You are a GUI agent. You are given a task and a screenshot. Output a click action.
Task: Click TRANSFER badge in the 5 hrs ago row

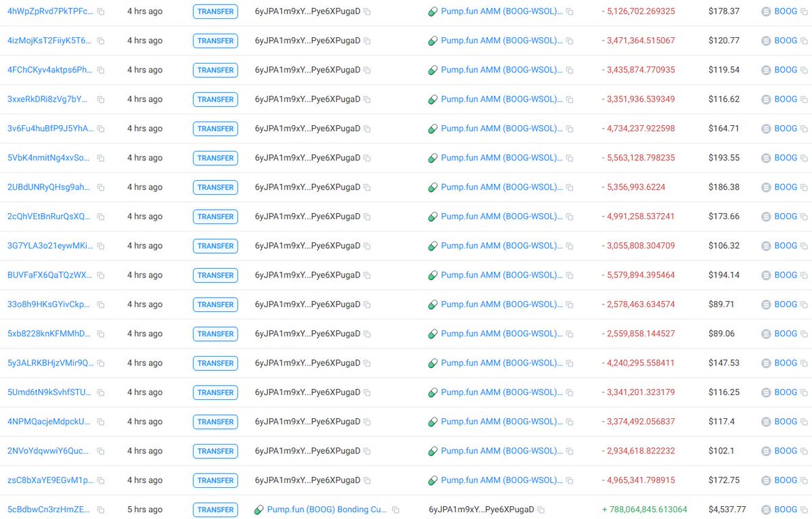[215, 510]
